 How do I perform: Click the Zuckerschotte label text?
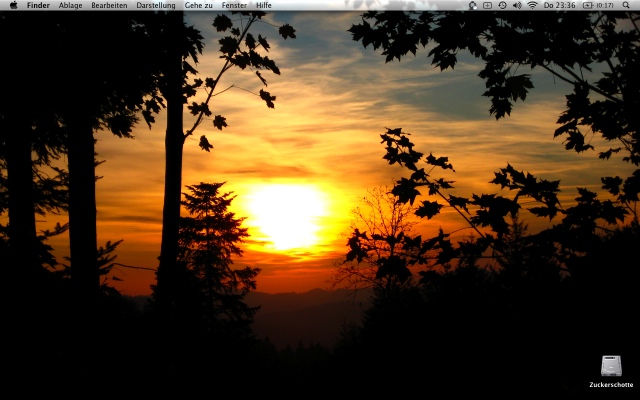[x=611, y=385]
